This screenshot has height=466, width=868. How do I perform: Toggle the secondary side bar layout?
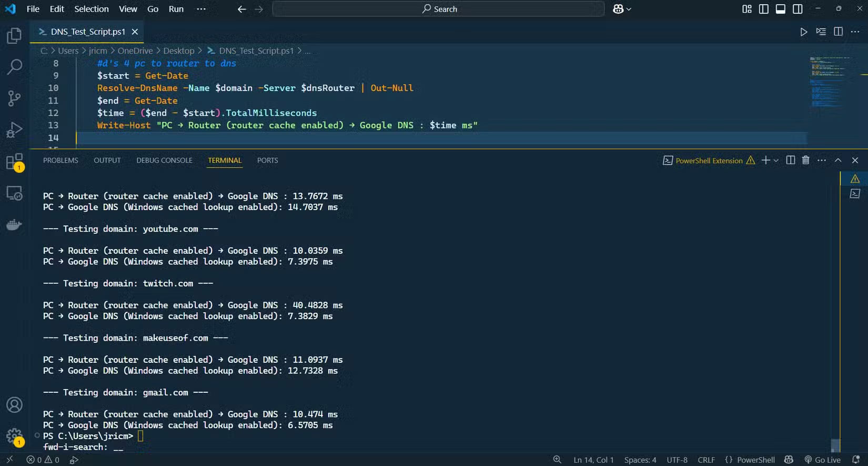tap(798, 9)
